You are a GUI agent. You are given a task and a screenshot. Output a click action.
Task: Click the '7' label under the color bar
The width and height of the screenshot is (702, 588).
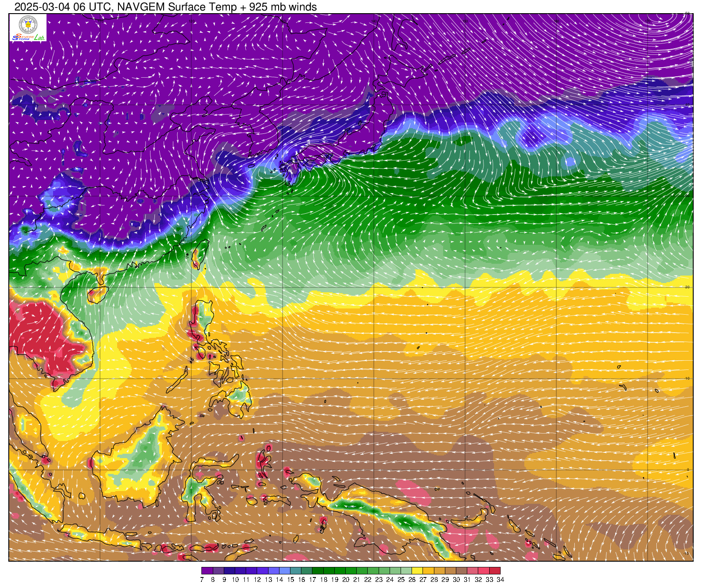click(202, 580)
